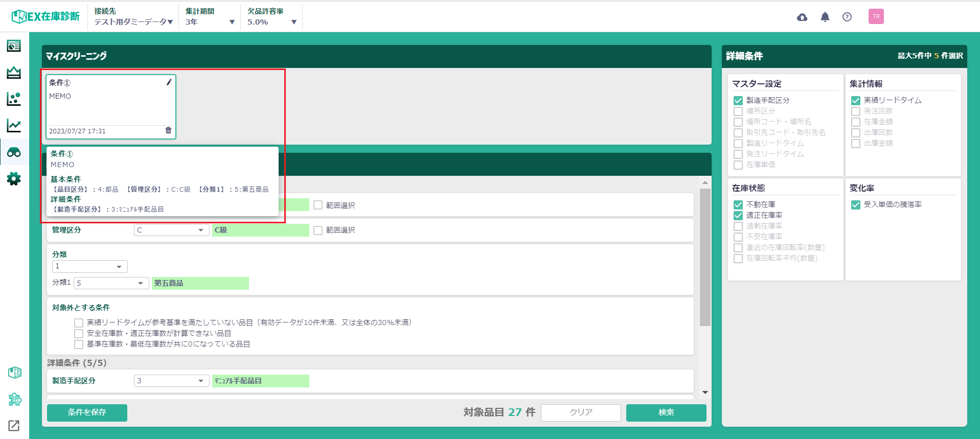Open the settings gear icon in sidebar

[14, 179]
